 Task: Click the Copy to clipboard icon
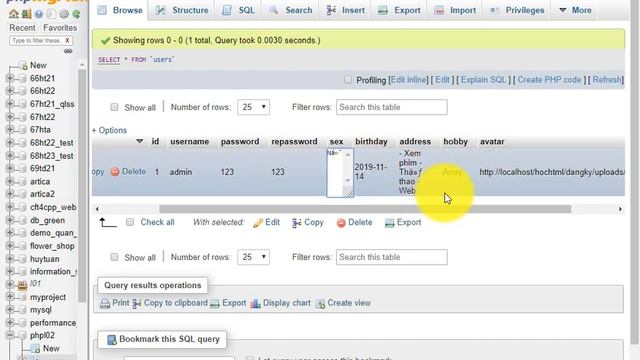point(137,303)
